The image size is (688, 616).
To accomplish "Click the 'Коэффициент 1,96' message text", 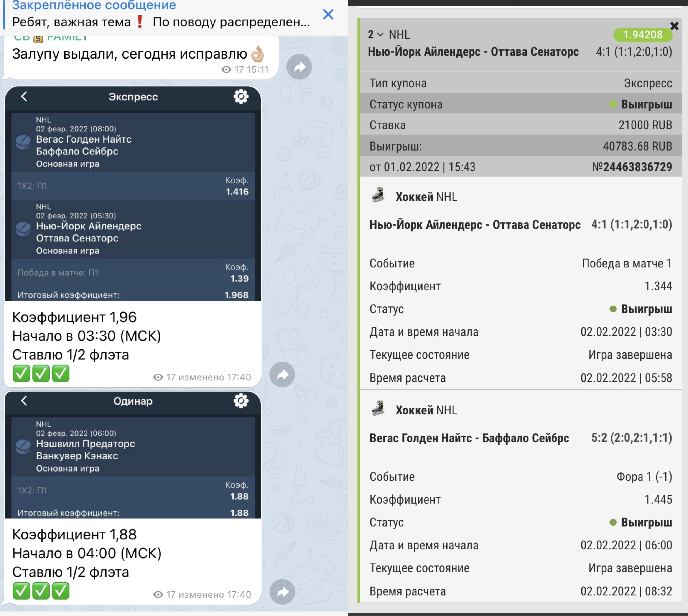I will (x=74, y=318).
